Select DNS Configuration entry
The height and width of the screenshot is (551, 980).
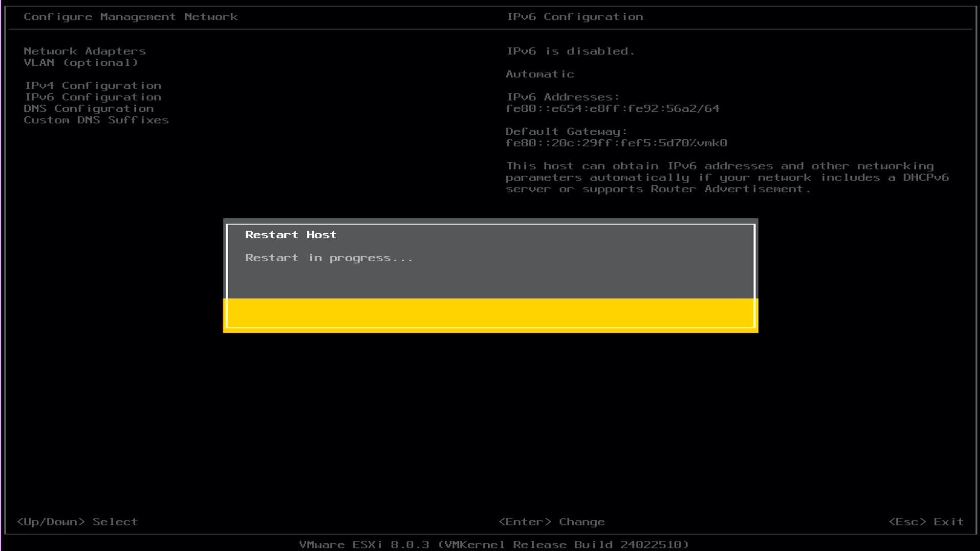[88, 109]
